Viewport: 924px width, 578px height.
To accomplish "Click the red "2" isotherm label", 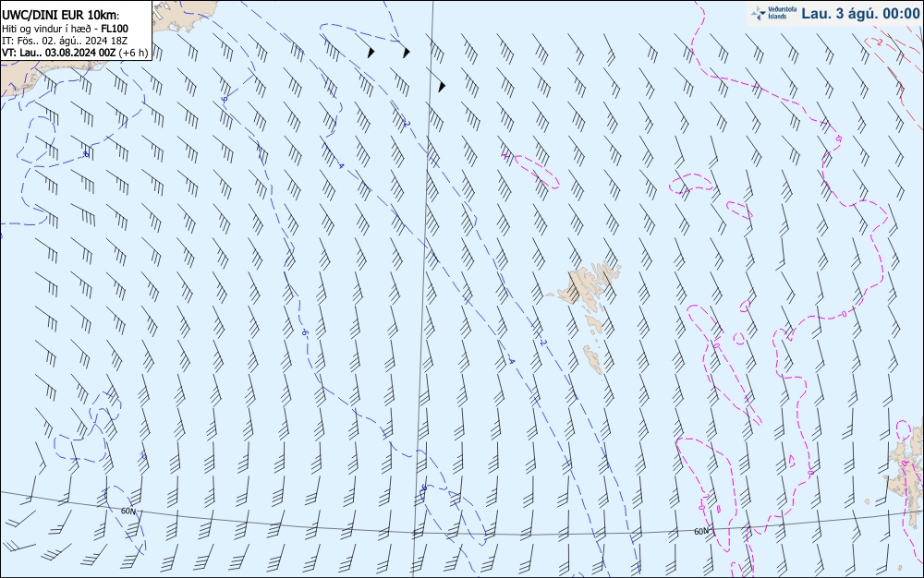I will (879, 42).
